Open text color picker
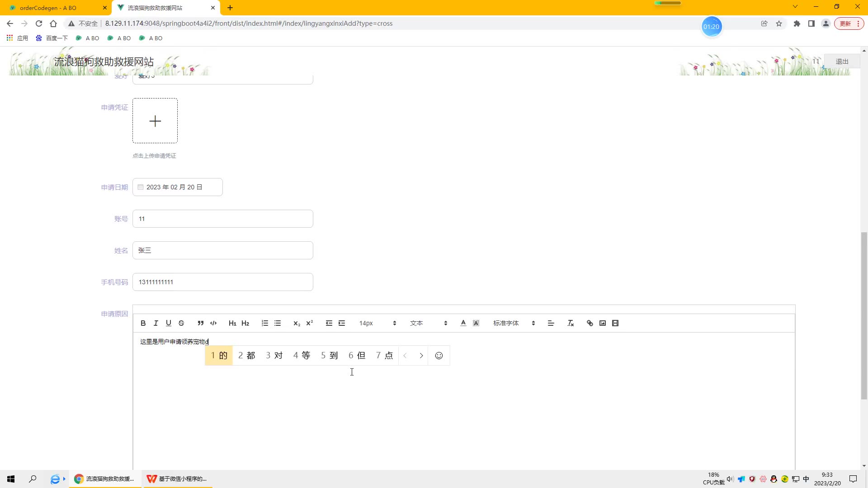The width and height of the screenshot is (868, 488). [x=463, y=323]
